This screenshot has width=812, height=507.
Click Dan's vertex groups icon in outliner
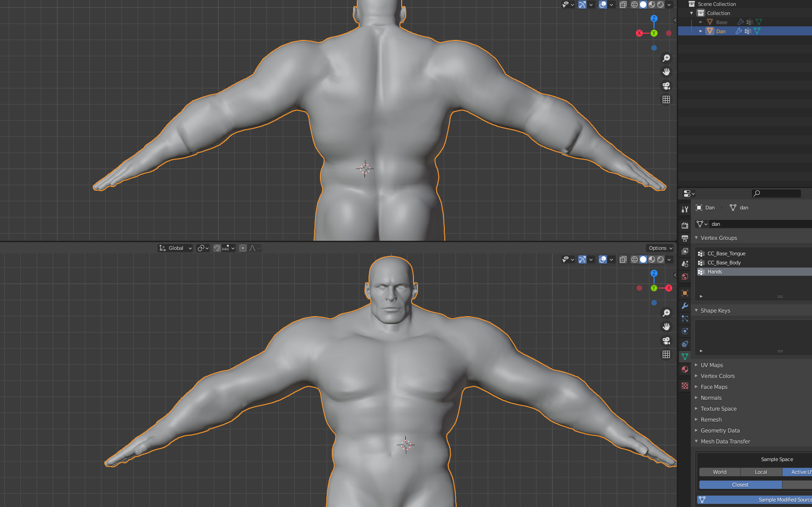click(748, 31)
